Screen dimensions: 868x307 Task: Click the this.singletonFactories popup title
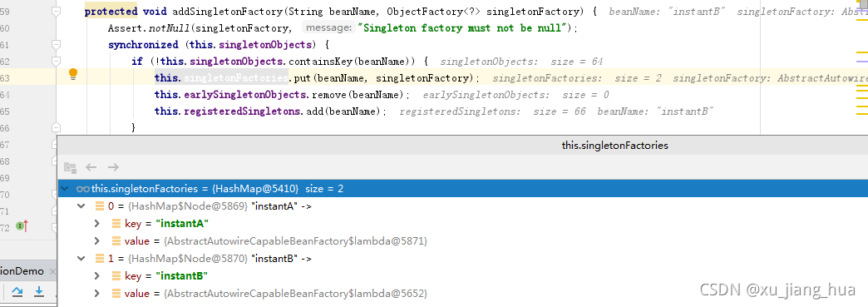point(615,146)
